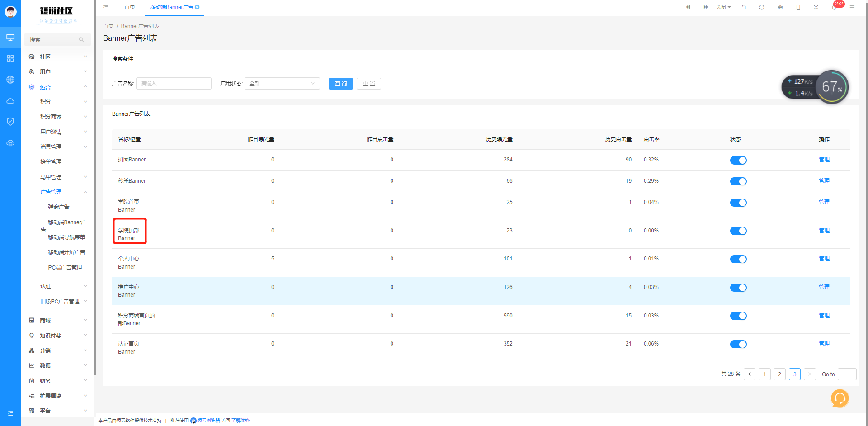Toggle fullscreen with the expand icon
This screenshot has width=868, height=426.
pyautogui.click(x=816, y=7)
